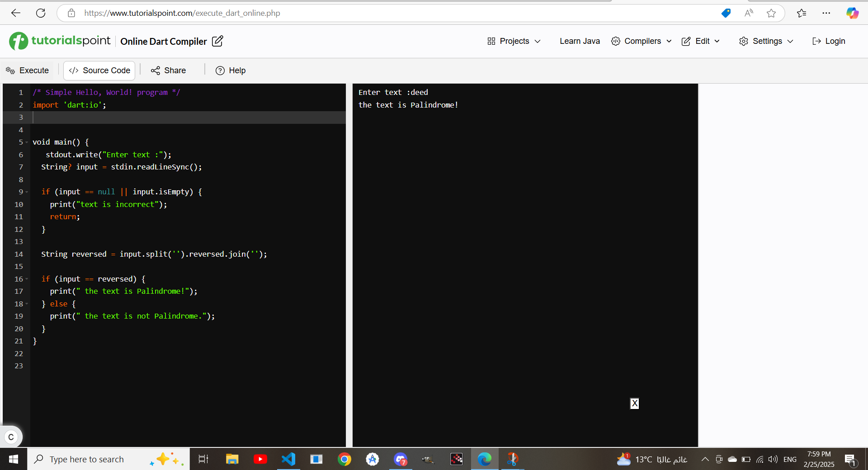View site information lock icon
Screen dimensions: 868x470
71,13
